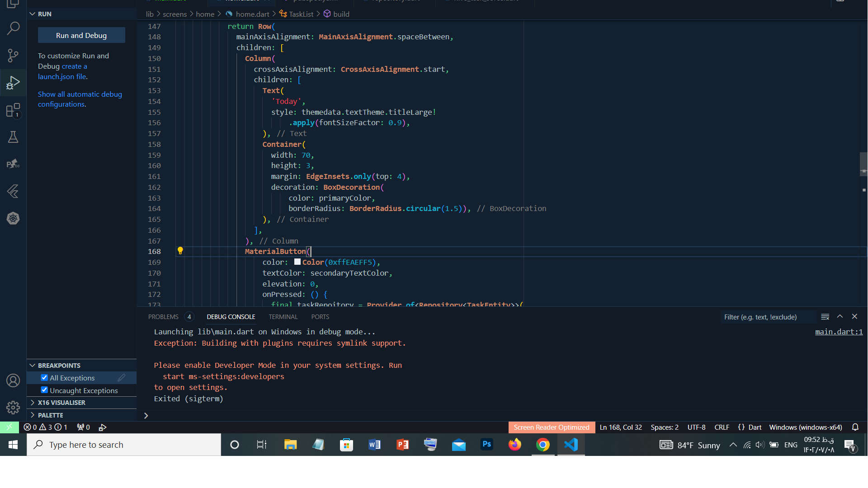Open Google Chrome from the taskbar
This screenshot has width=868, height=488.
click(x=543, y=445)
